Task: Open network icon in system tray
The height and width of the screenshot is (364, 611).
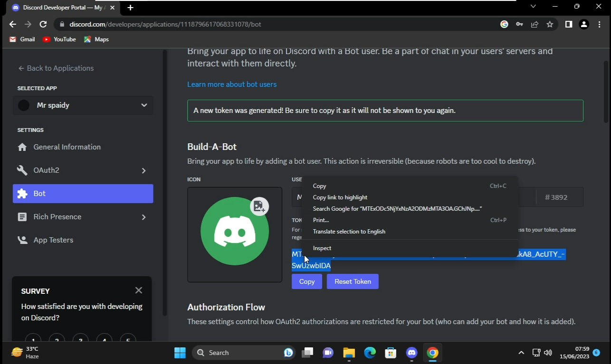Action: (x=536, y=353)
